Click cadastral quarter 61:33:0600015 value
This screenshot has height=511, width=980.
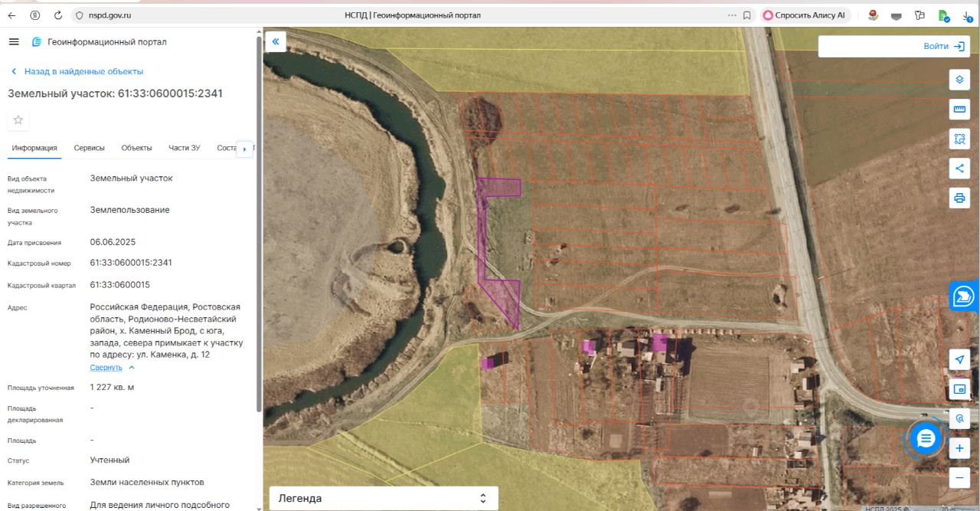120,285
